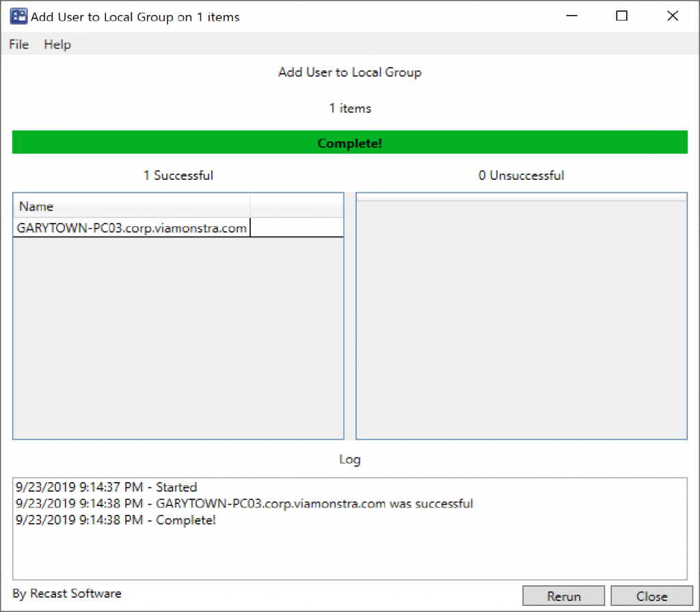Click the Unsuccessful list header strip
The image size is (700, 612).
521,197
